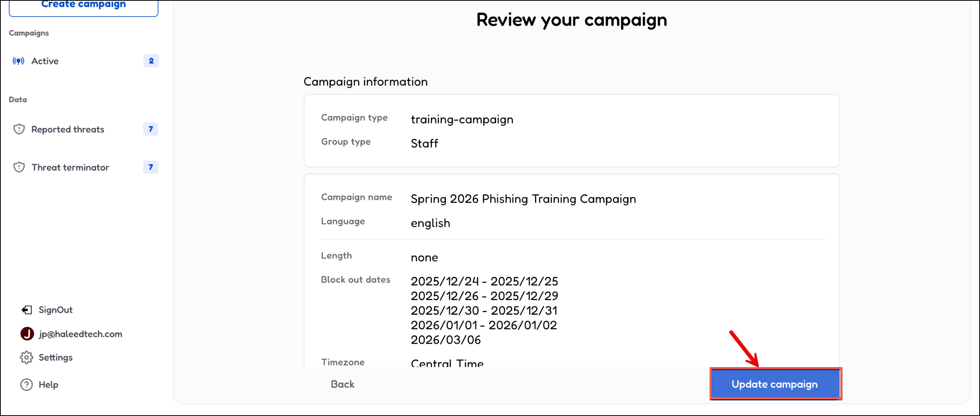Viewport: 980px width, 416px height.
Task: Go Back to the previous step
Action: [342, 384]
